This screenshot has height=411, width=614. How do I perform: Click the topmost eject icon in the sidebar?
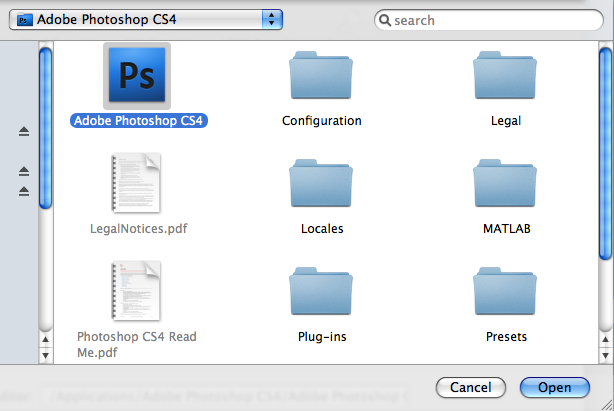tap(24, 132)
